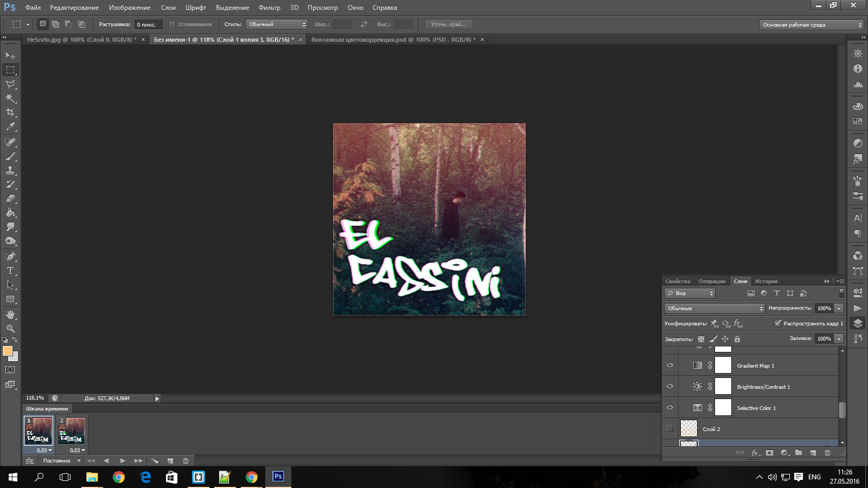Select the Clone Stamp tool
Image resolution: width=868 pixels, height=488 pixels.
tap(10, 170)
